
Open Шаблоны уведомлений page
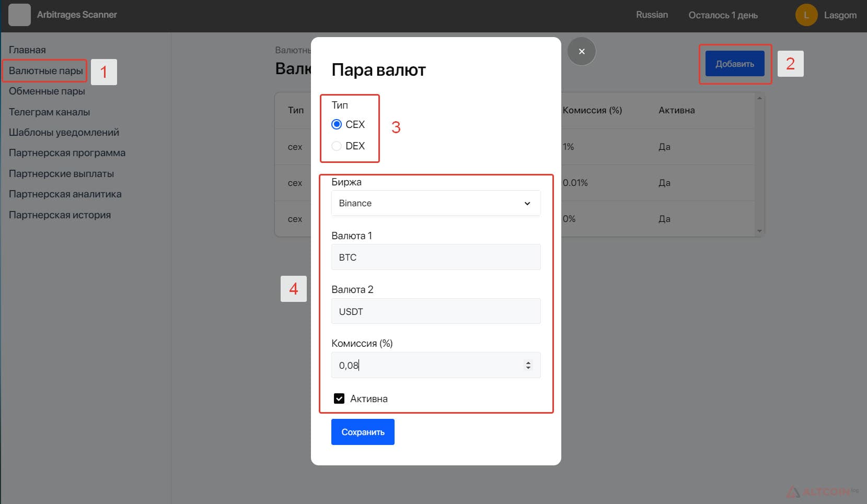click(64, 132)
